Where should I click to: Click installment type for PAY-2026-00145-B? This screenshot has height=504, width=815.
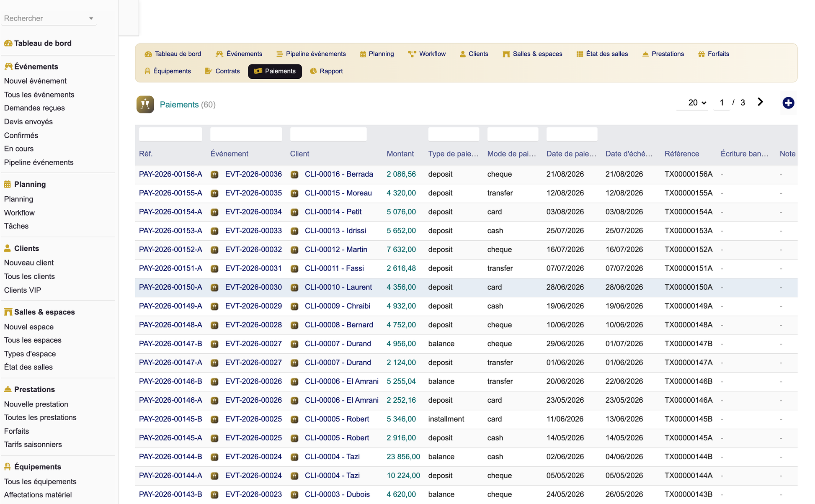tap(446, 419)
